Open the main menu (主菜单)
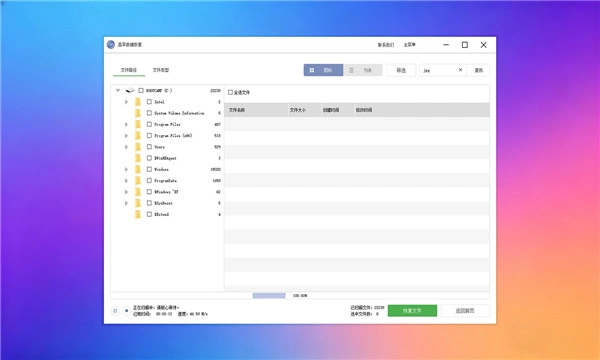Viewport: 600px width, 360px height. click(409, 45)
